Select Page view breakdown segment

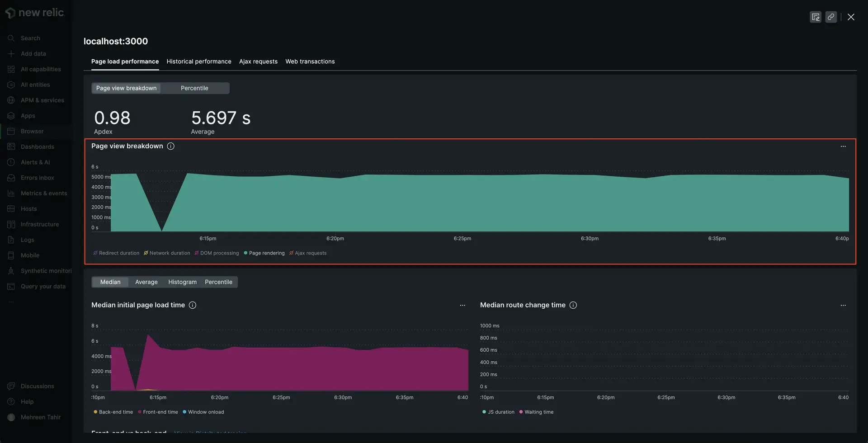126,88
